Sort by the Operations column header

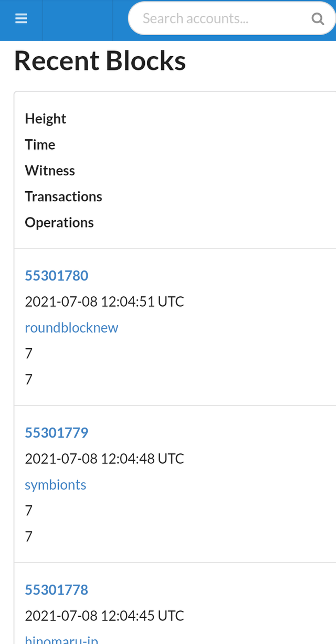pos(59,222)
